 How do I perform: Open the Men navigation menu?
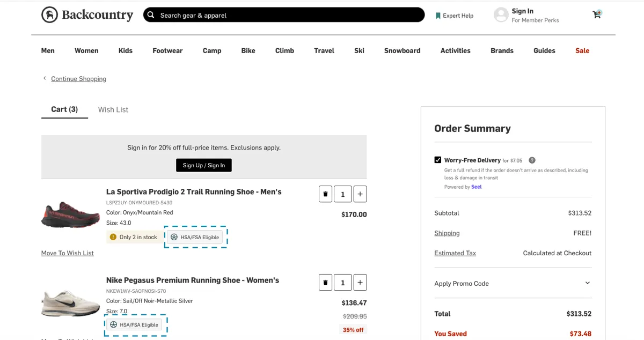(48, 50)
